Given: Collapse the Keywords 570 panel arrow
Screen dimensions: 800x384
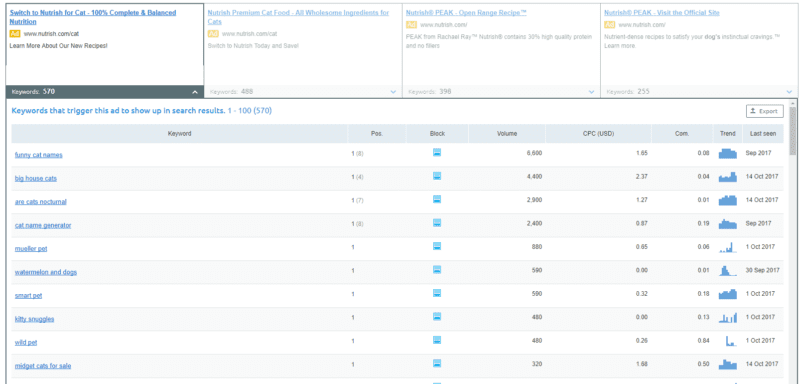Looking at the screenshot, I should (x=194, y=92).
